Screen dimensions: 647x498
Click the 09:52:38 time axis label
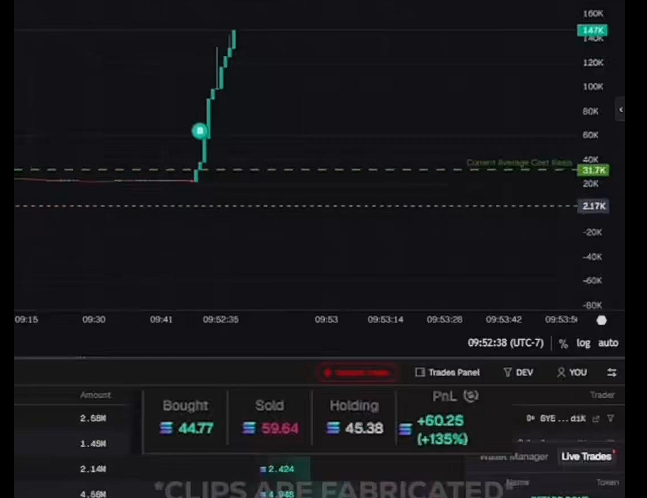tap(220, 319)
